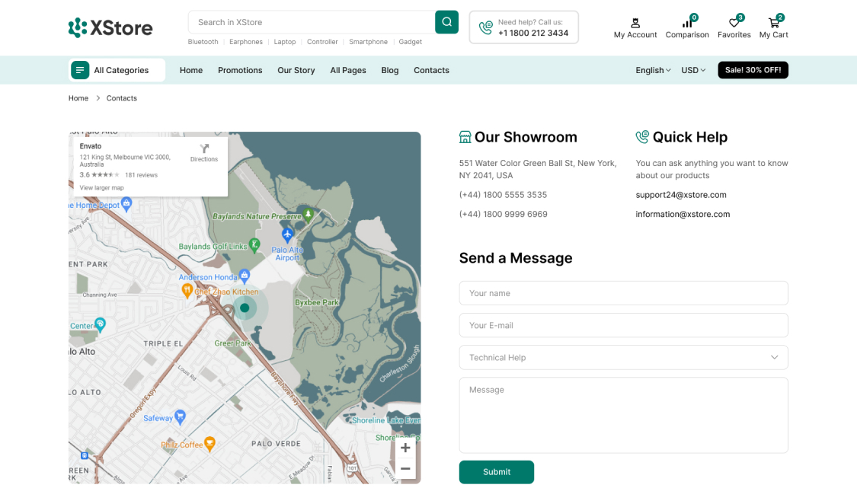Open the Comparison bar chart icon
857x504 pixels.
[687, 23]
